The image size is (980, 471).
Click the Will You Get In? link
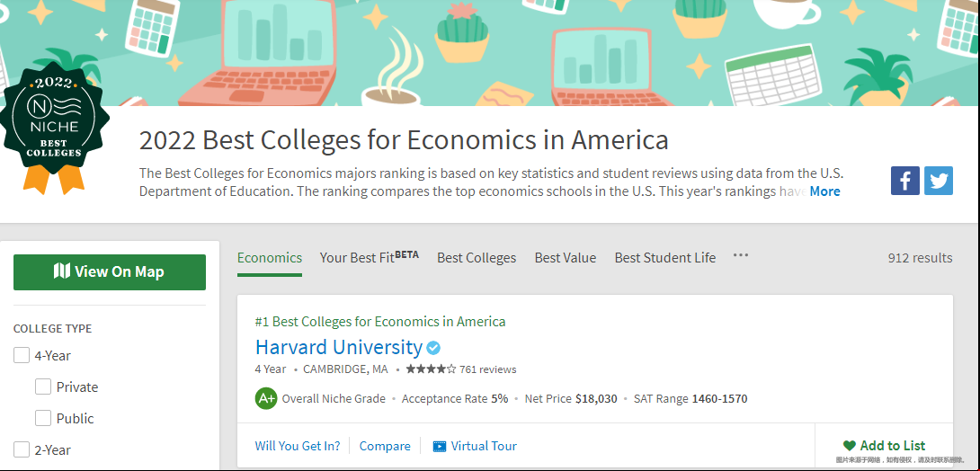298,446
